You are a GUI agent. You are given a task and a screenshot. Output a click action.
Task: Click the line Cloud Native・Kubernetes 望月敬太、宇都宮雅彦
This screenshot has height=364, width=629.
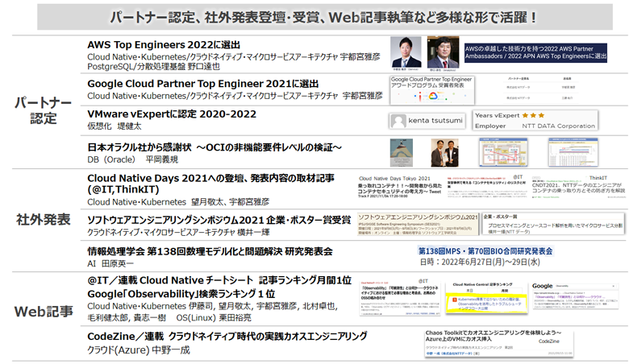[x=178, y=202]
